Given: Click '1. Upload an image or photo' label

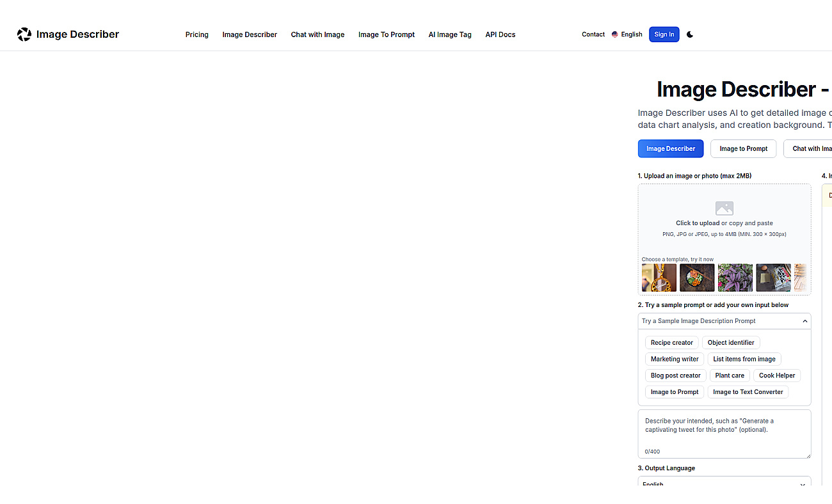Looking at the screenshot, I should click(x=694, y=176).
